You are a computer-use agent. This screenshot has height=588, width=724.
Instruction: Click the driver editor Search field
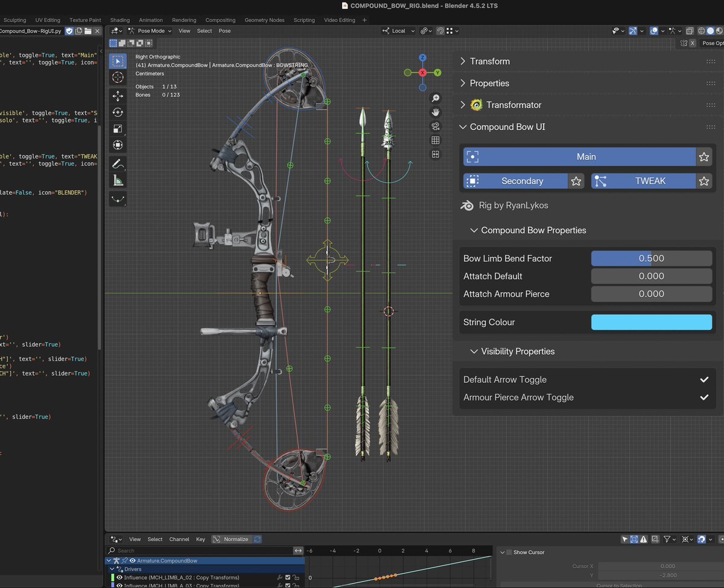click(199, 551)
